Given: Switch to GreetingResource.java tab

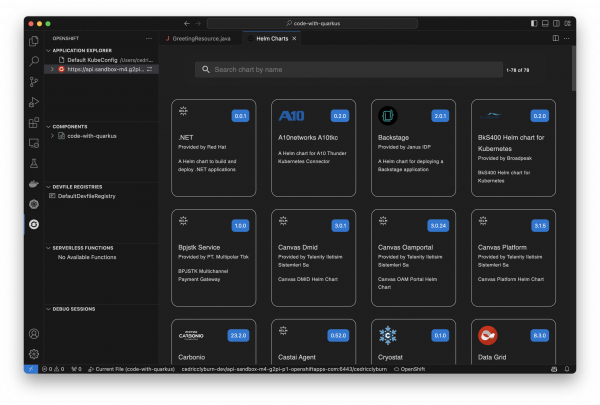Looking at the screenshot, I should [x=200, y=38].
